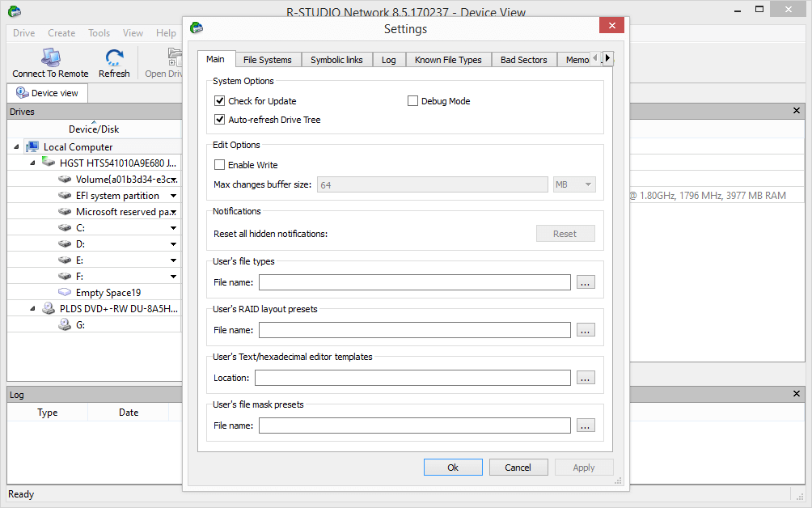Click the R-Studio app icon in main window
This screenshot has width=812, height=508.
tap(15, 11)
